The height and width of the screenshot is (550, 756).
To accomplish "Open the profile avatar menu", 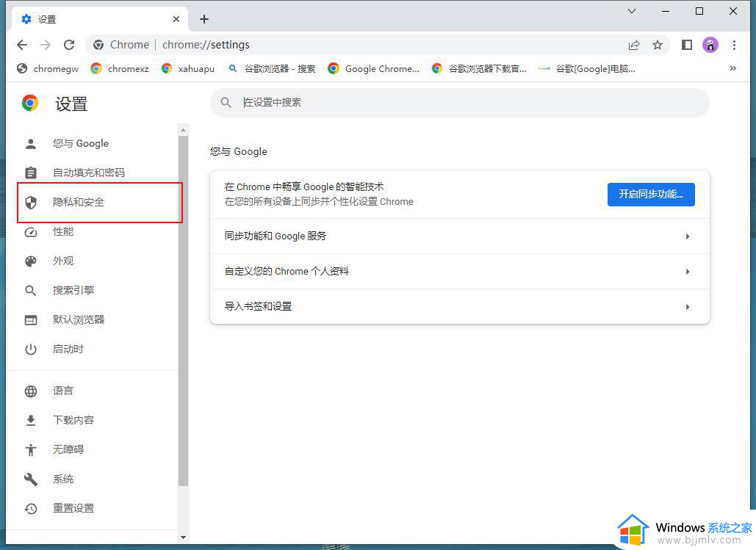I will (710, 45).
